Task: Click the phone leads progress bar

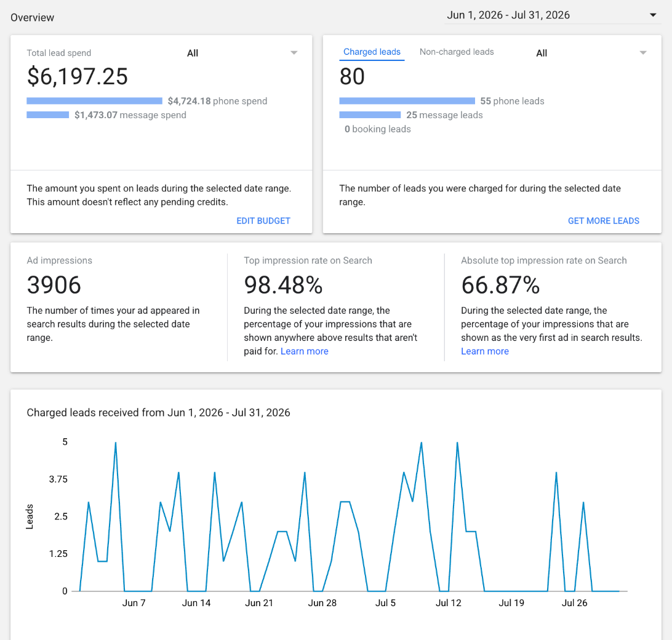Action: (x=407, y=101)
